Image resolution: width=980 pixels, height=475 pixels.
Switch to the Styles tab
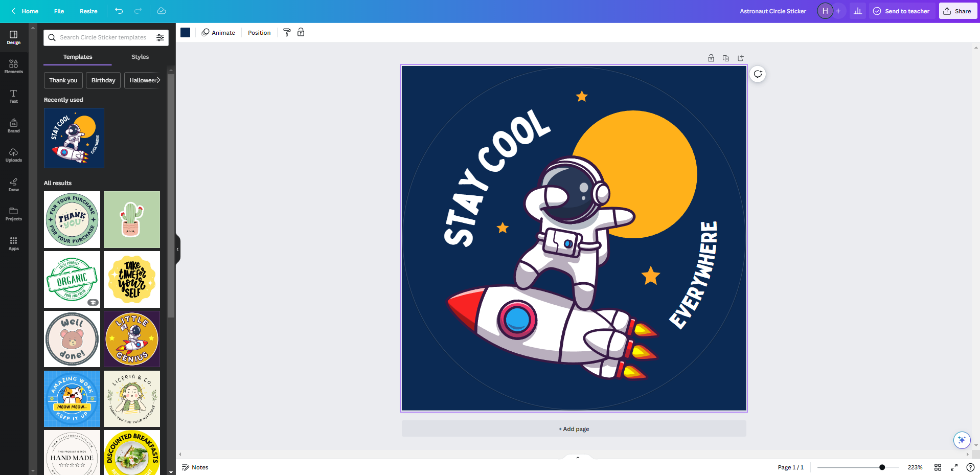[140, 57]
